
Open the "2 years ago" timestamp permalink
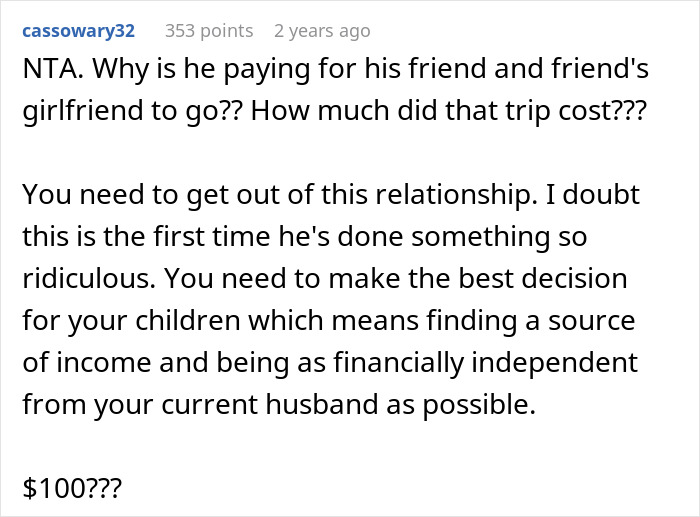(322, 31)
